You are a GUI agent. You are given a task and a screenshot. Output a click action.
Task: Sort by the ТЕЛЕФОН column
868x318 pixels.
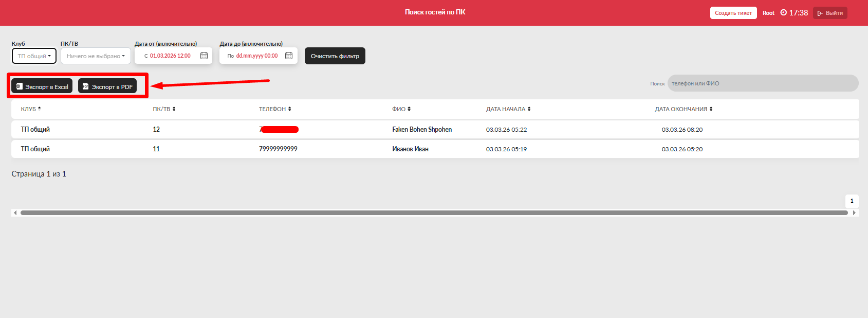275,109
